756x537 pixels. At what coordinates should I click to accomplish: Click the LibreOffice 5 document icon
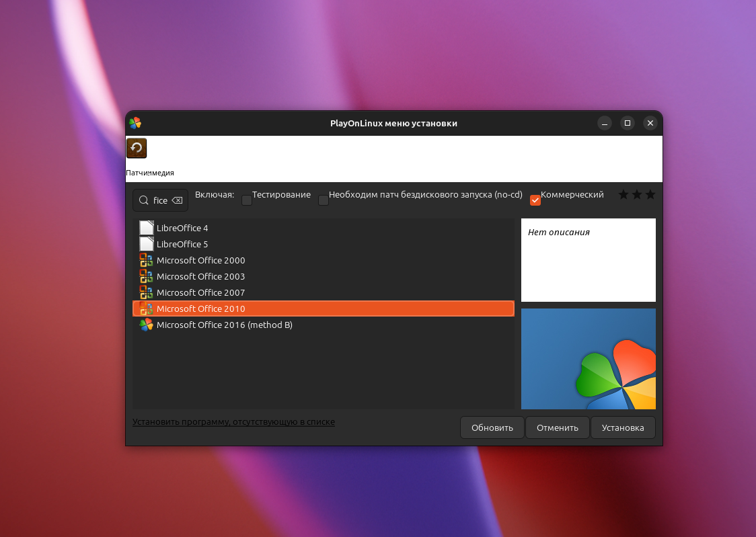coord(146,244)
